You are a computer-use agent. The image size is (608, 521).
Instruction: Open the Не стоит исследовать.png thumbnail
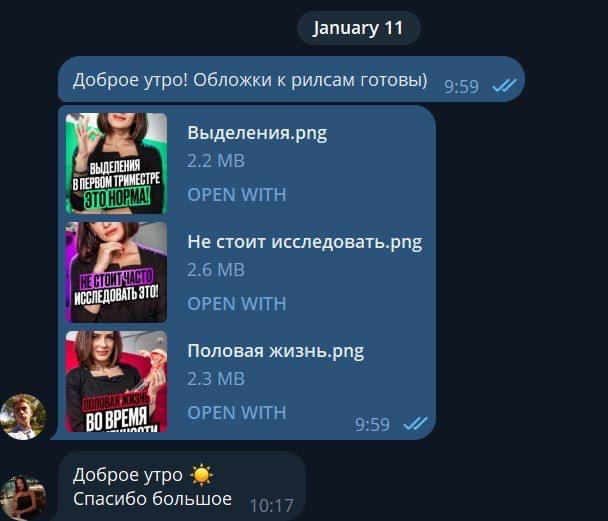(x=116, y=272)
